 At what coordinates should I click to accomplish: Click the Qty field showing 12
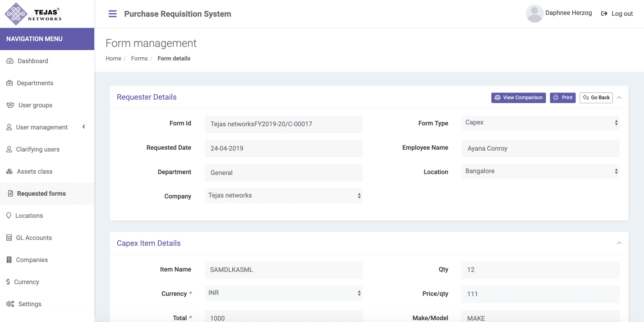tap(541, 270)
